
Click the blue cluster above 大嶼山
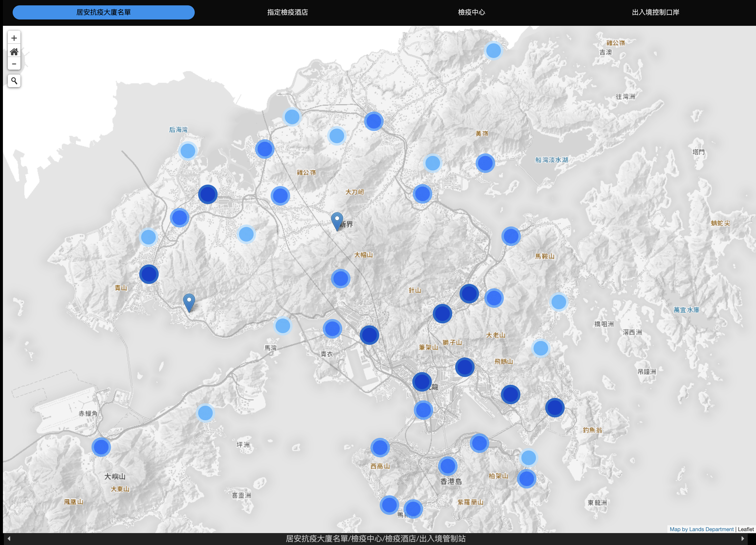click(101, 447)
